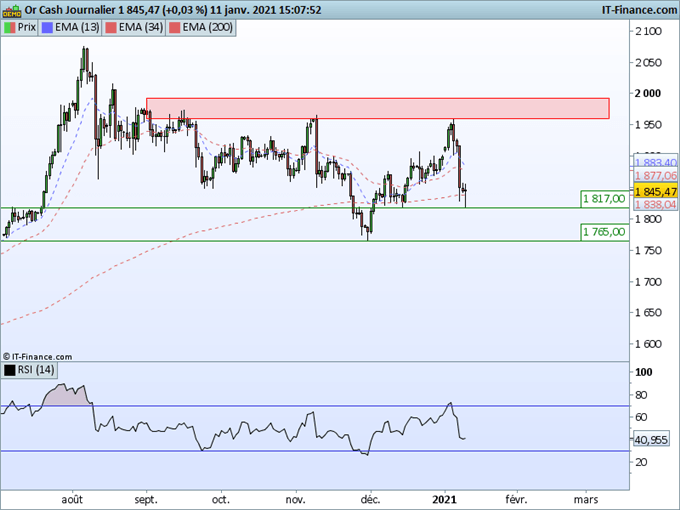
Task: Click the EMA (200) color swatch
Action: click(x=174, y=28)
